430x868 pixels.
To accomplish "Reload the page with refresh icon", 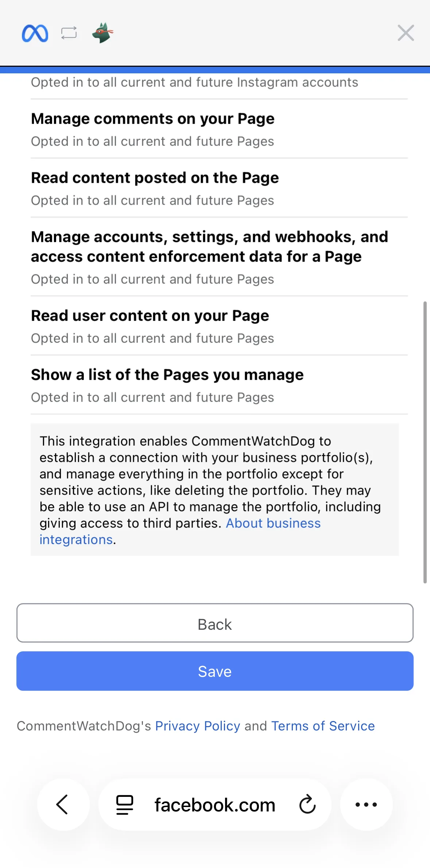I will 307,804.
